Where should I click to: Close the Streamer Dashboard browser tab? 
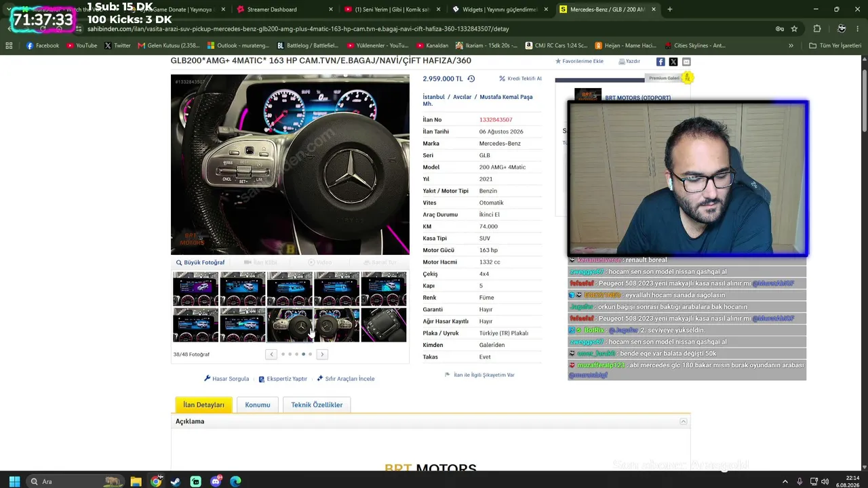coord(331,9)
